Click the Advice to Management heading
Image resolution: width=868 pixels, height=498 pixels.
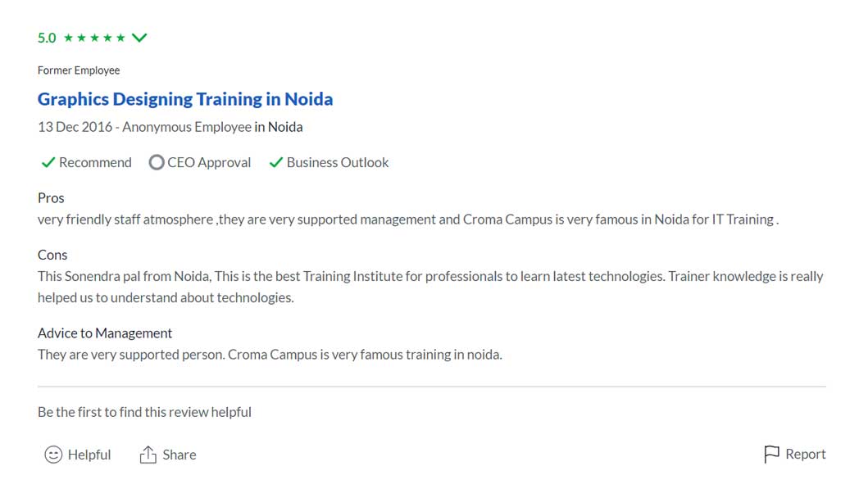click(105, 333)
